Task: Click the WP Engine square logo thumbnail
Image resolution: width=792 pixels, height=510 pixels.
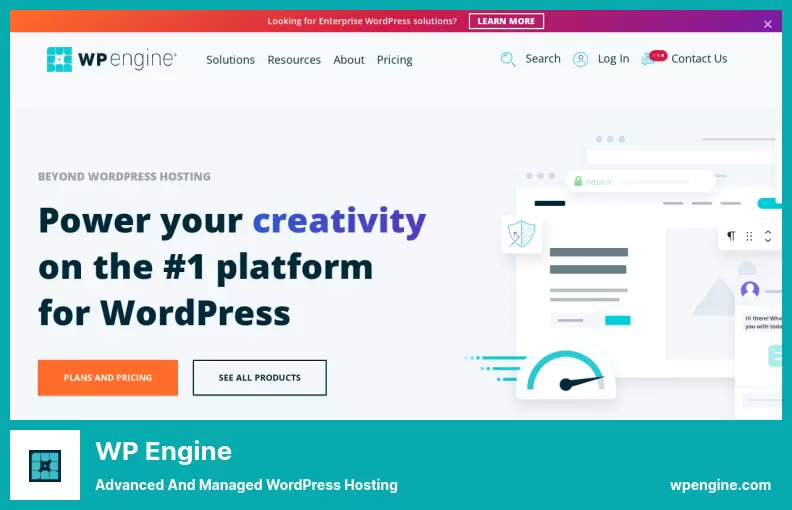Action: [x=45, y=465]
